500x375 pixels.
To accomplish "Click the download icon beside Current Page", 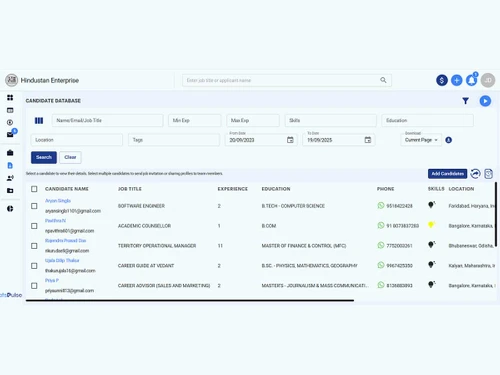I will [449, 140].
